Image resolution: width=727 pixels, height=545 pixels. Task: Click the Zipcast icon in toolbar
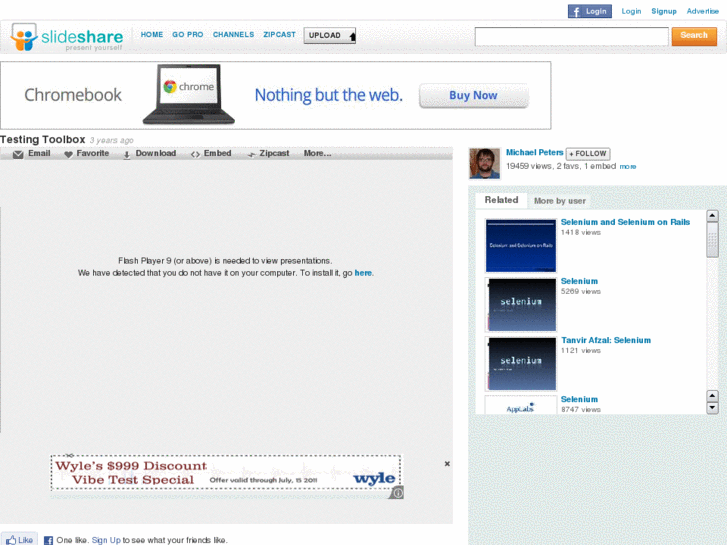[x=251, y=154]
